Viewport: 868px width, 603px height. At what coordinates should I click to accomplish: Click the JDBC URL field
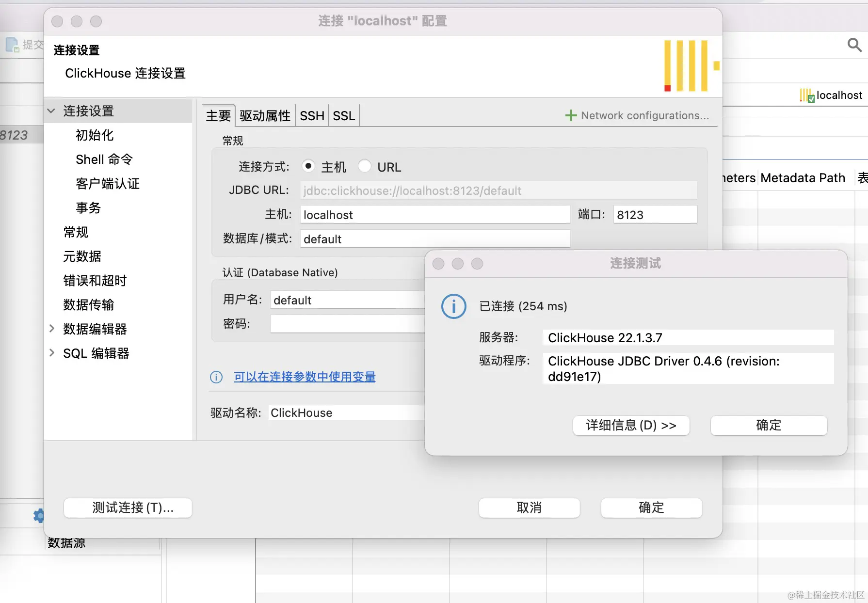[499, 190]
